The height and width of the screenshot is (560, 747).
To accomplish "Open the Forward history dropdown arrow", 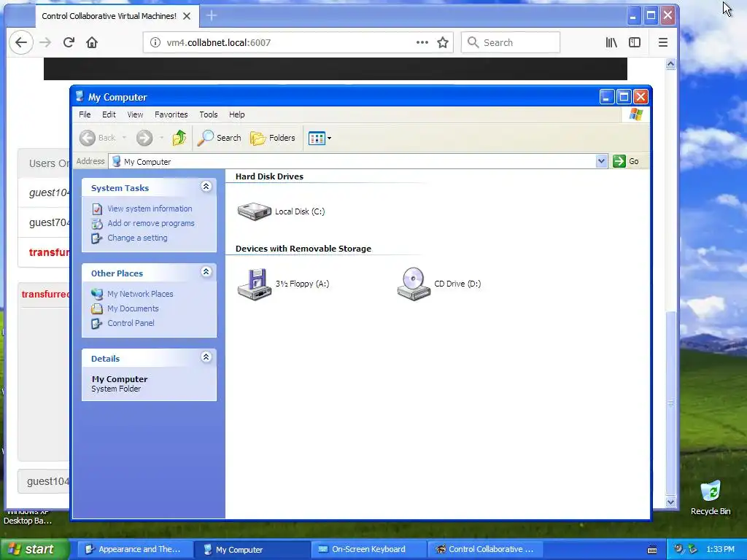I will pos(161,138).
